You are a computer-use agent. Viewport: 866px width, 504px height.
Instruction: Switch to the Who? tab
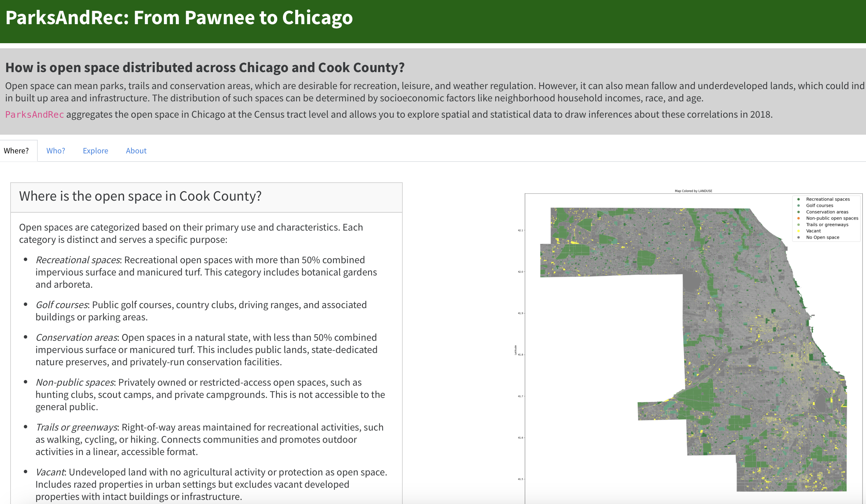[56, 150]
